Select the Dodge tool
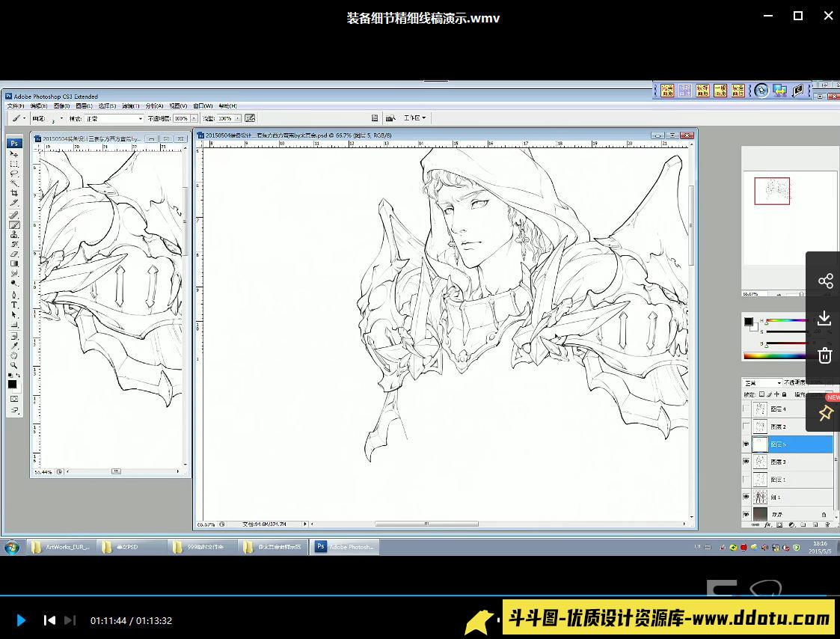 14,283
